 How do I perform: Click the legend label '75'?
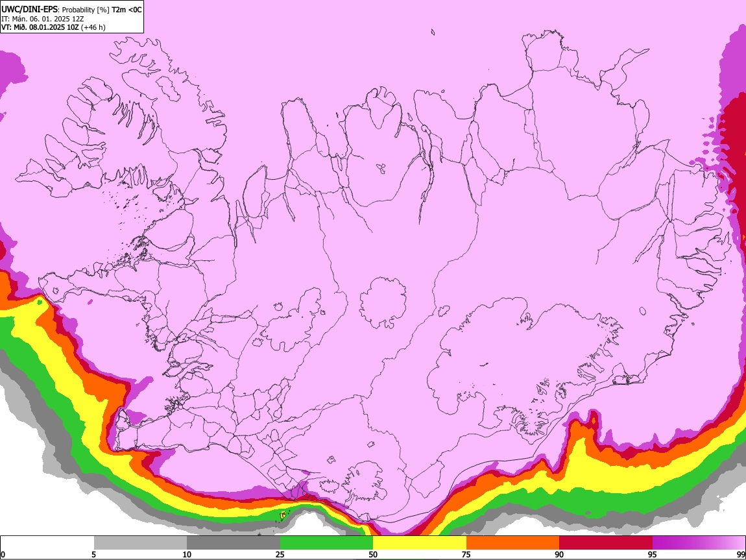pyautogui.click(x=466, y=554)
